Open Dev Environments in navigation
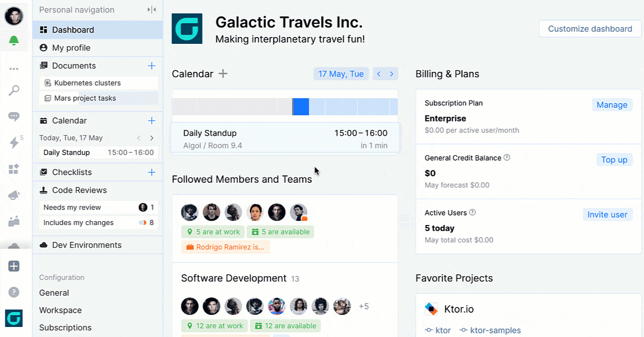Screen dimensions: 644x337 click(98, 245)
